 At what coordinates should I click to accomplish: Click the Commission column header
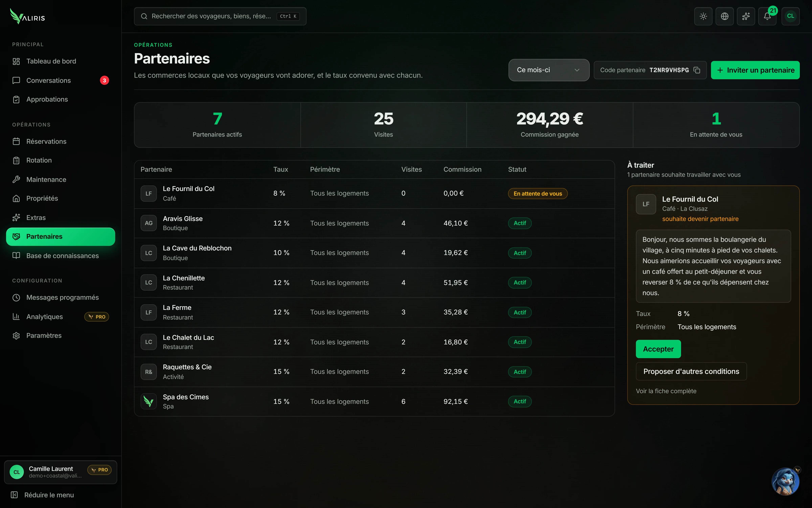pos(462,169)
